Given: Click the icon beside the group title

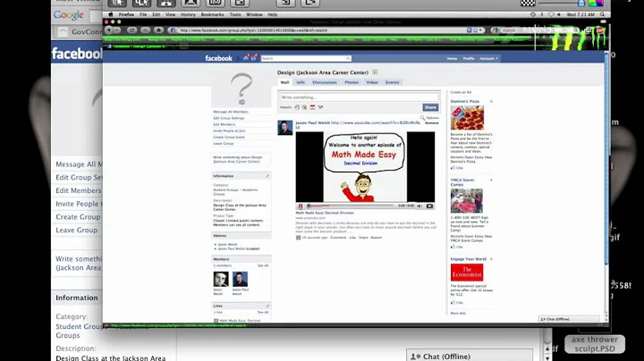Looking at the screenshot, I should tap(375, 72).
